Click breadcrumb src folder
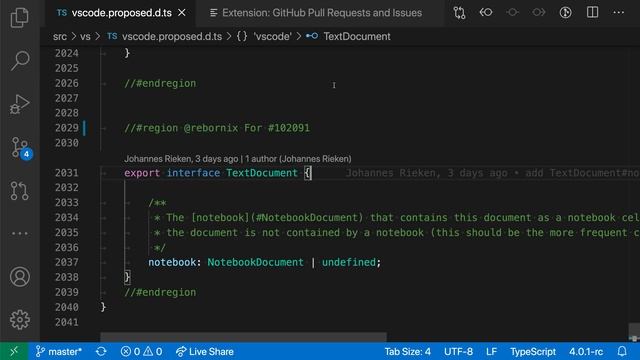 60,36
